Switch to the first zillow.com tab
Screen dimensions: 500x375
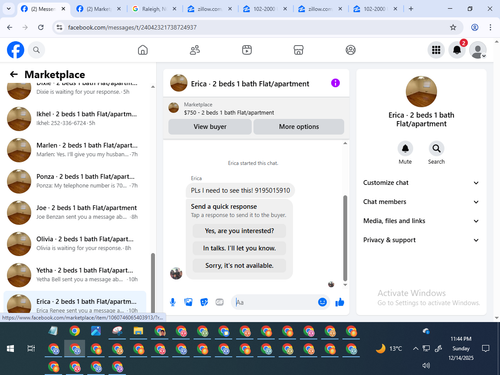(x=209, y=9)
